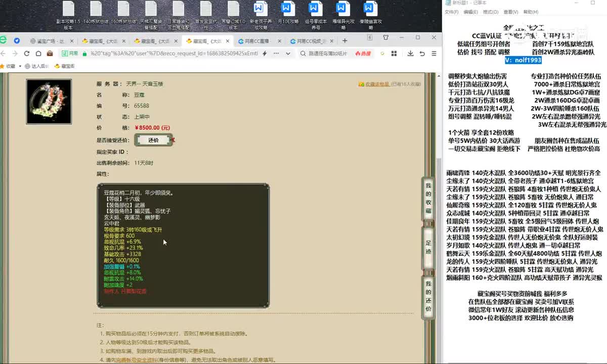Click the browser forward arrow
607x364 pixels.
[x=15, y=54]
